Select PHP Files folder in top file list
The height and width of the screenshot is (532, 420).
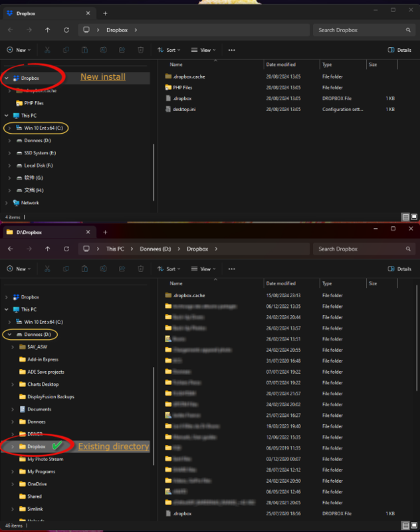pos(182,88)
